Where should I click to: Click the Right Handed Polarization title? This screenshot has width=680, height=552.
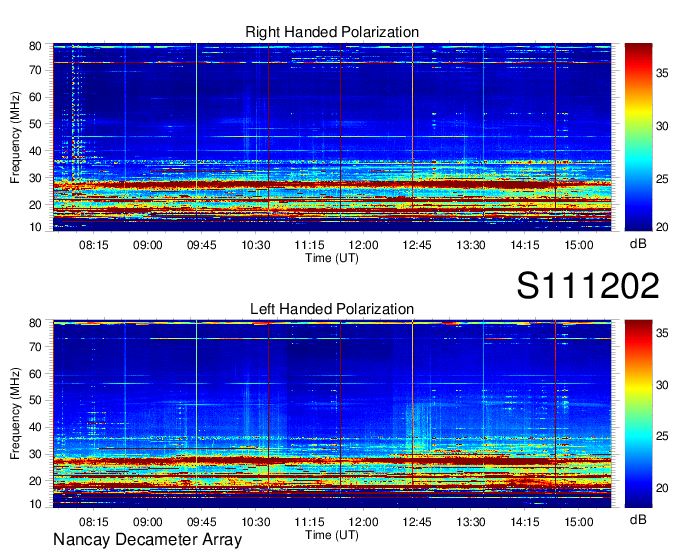click(332, 32)
